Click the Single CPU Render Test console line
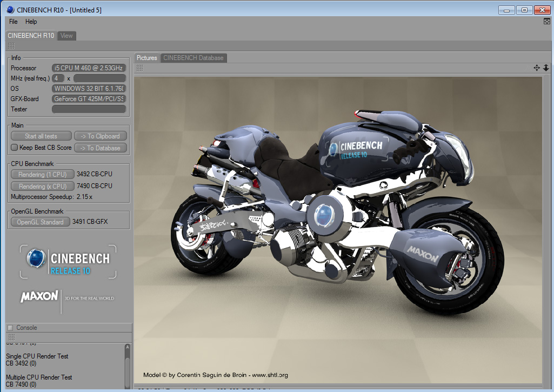 [37, 356]
